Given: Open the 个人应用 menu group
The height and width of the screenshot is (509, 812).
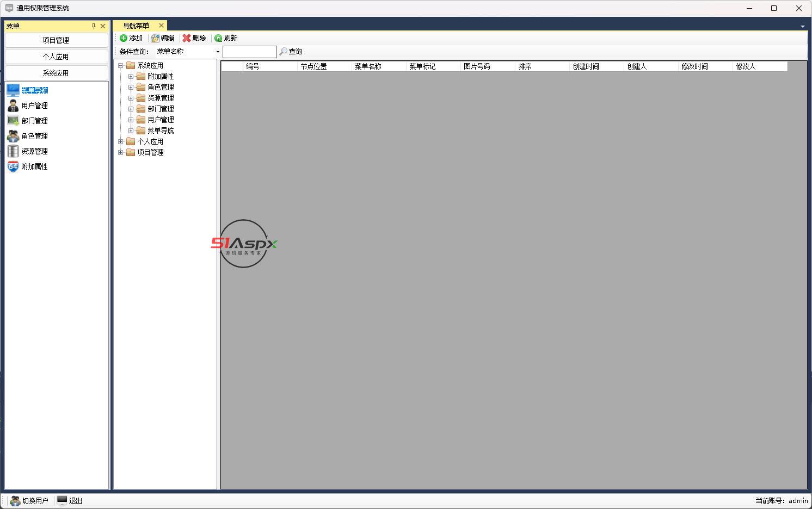Looking at the screenshot, I should [56, 57].
